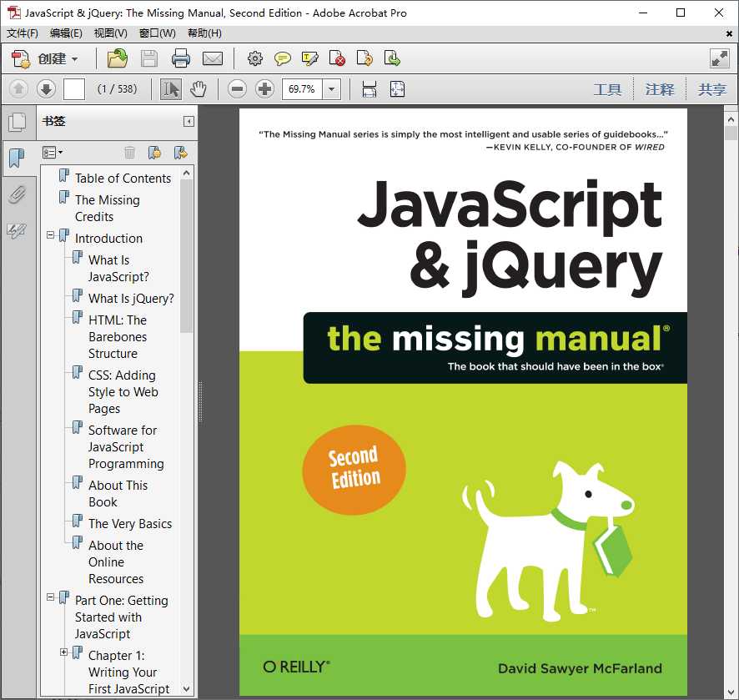
Task: Collapse the Introduction bookmark node
Action: 50,234
